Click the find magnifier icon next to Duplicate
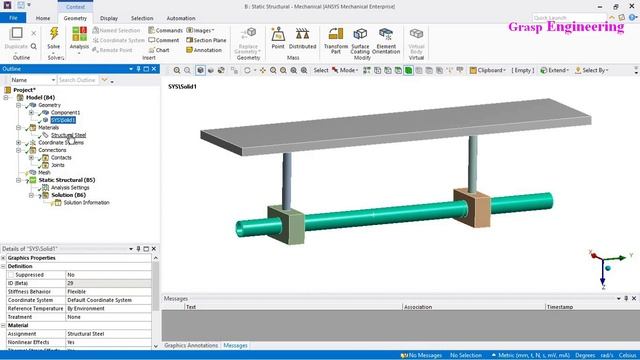640x360 pixels. click(33, 46)
